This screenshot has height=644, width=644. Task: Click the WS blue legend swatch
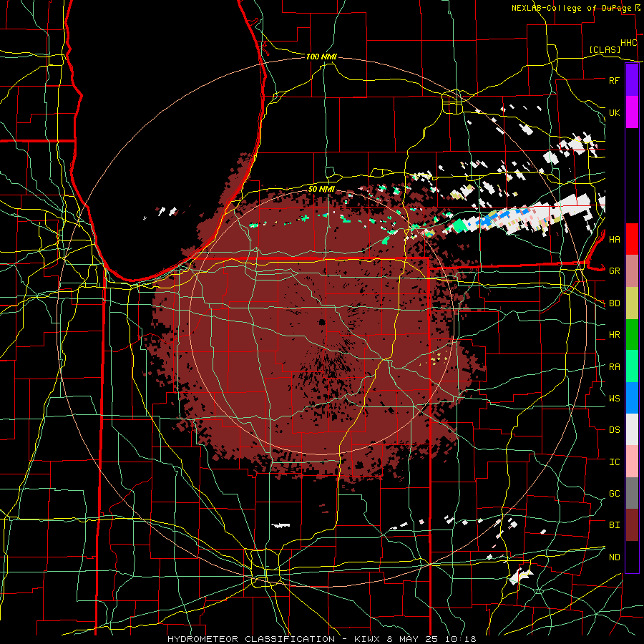tap(632, 398)
